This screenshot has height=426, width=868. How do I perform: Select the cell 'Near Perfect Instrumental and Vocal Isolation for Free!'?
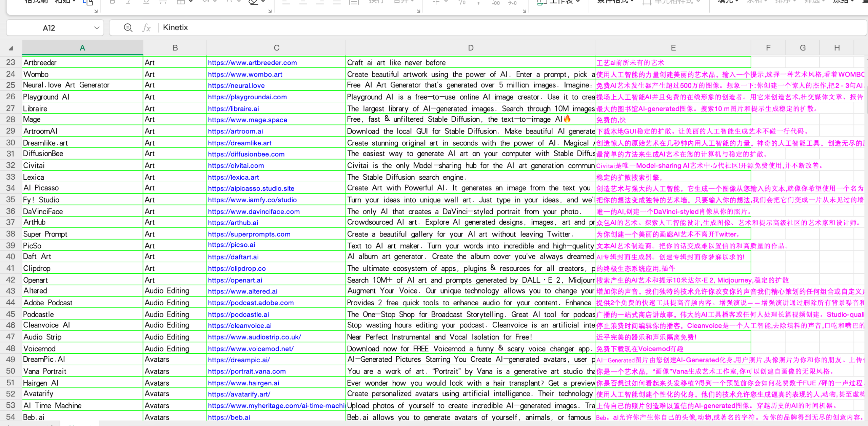click(470, 337)
